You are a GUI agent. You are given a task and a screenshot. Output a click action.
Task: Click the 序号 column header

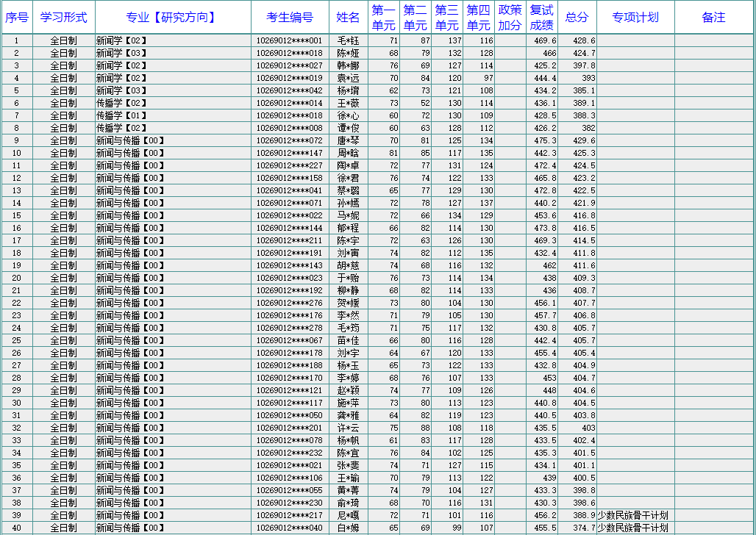[x=16, y=18]
